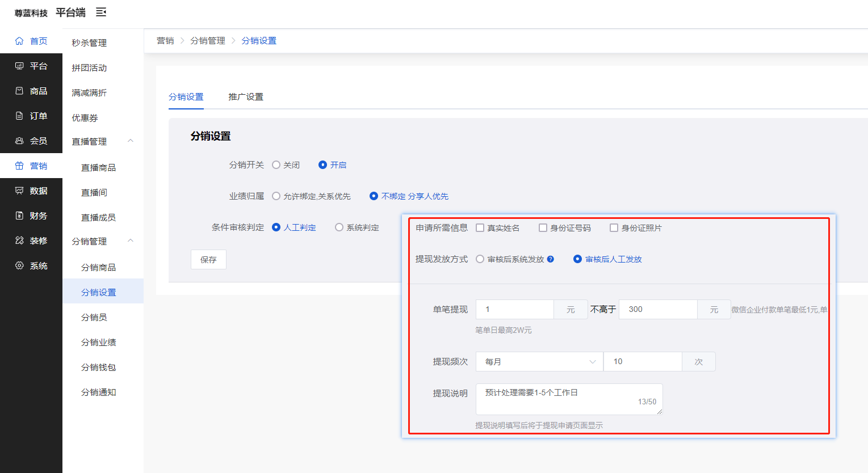Open 分销钱包 submenu item
The image size is (868, 473).
click(103, 367)
